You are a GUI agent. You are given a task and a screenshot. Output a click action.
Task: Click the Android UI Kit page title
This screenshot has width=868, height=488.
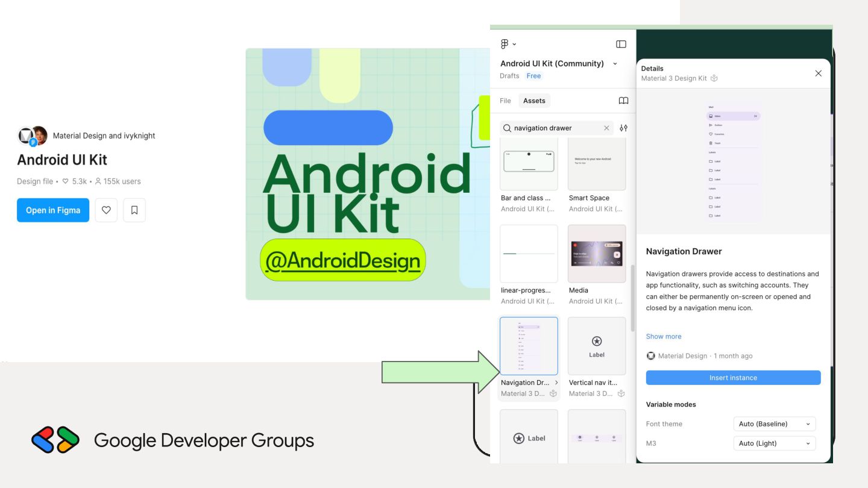62,160
